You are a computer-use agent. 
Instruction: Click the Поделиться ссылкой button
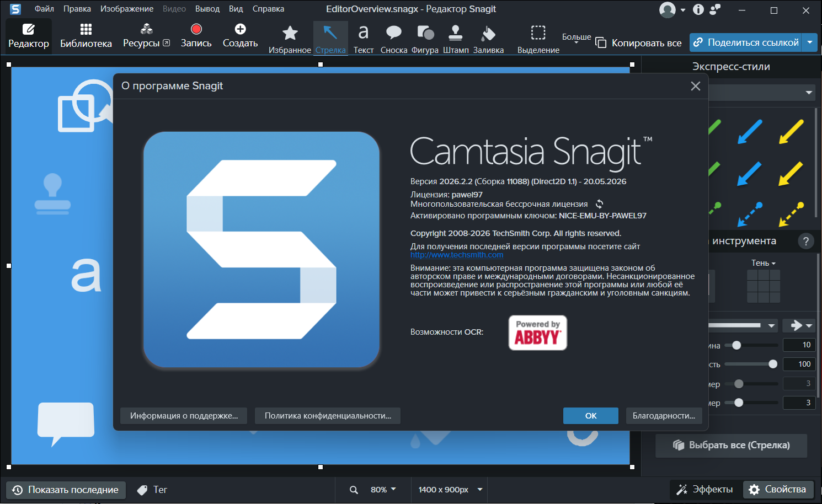(x=746, y=42)
